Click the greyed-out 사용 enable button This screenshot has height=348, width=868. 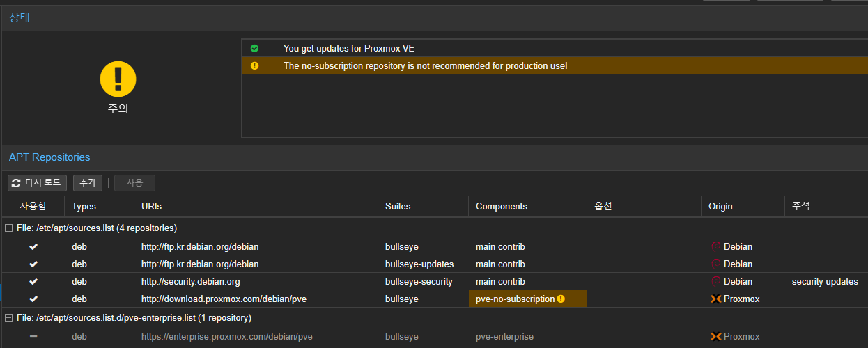(x=134, y=183)
